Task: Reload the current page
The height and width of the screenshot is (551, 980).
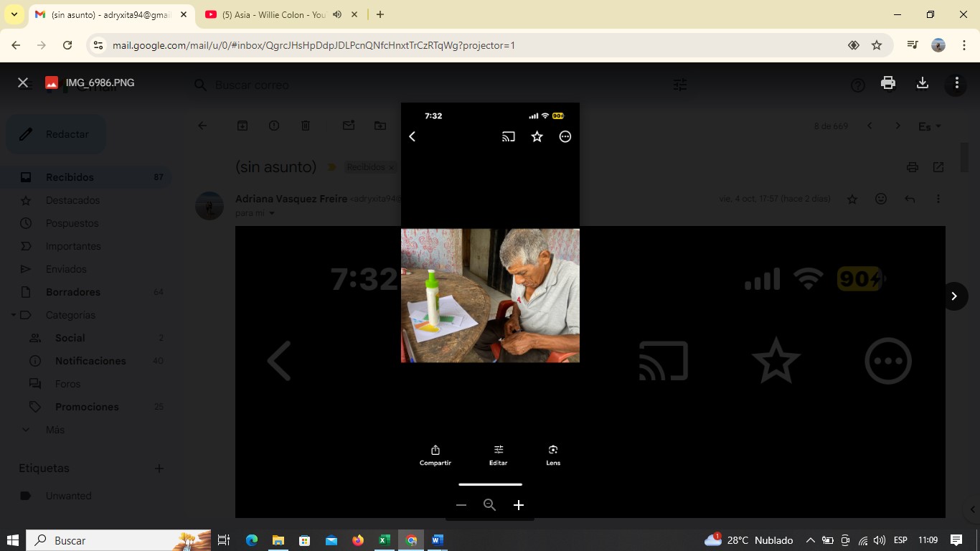Action: (x=67, y=45)
